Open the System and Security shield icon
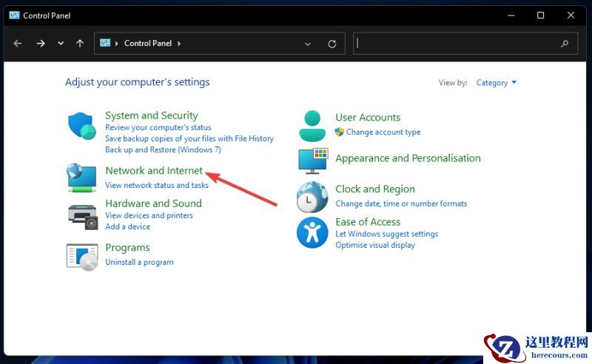 82,126
